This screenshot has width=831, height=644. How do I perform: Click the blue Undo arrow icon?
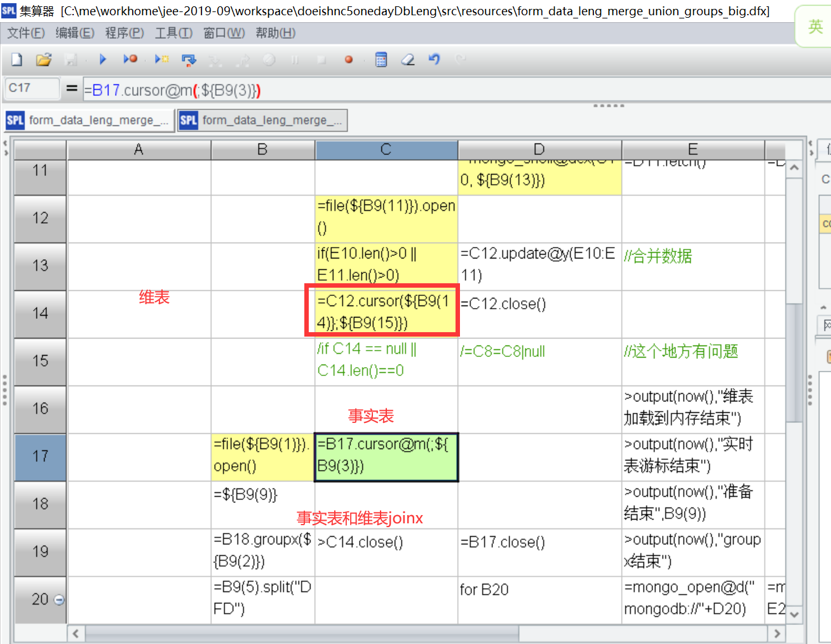click(435, 59)
